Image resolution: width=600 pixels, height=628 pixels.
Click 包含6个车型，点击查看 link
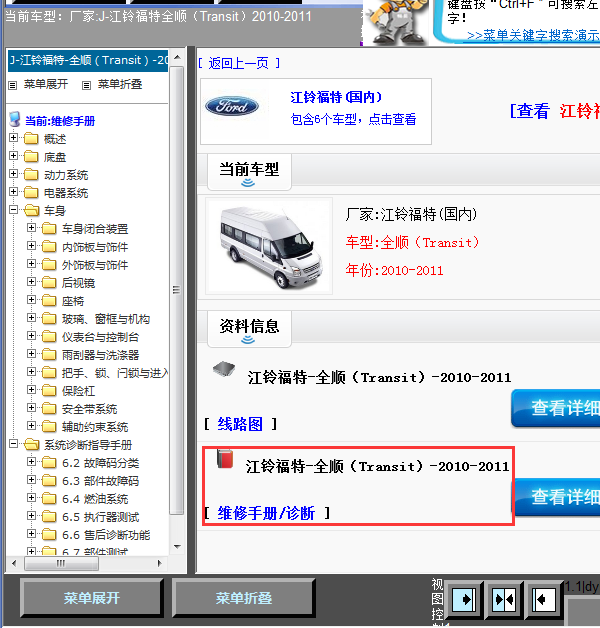[353, 119]
